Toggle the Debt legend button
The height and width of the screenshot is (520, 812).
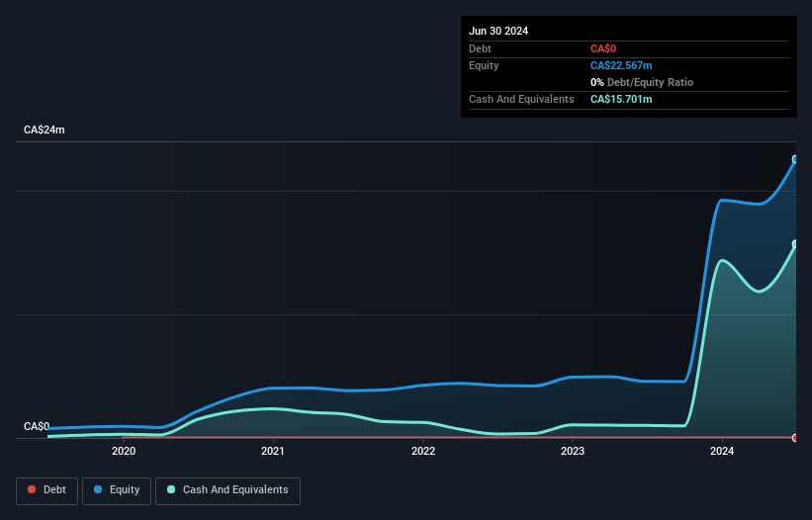[47, 490]
